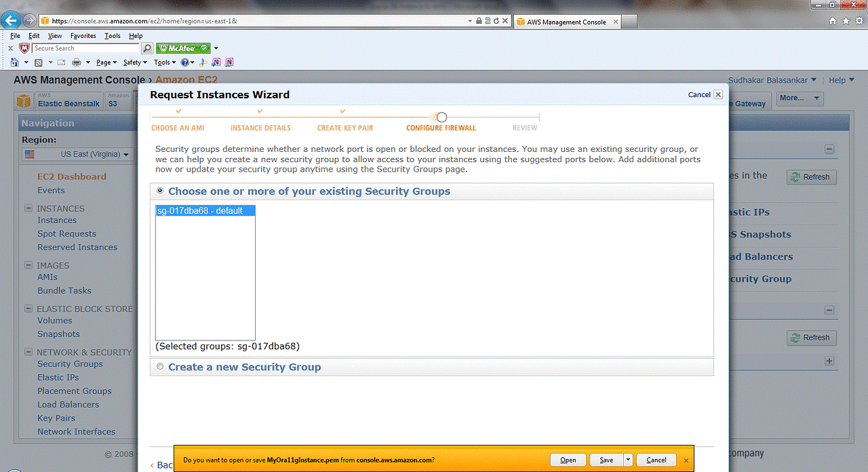
Task: Click Open in download bar
Action: pyautogui.click(x=568, y=460)
